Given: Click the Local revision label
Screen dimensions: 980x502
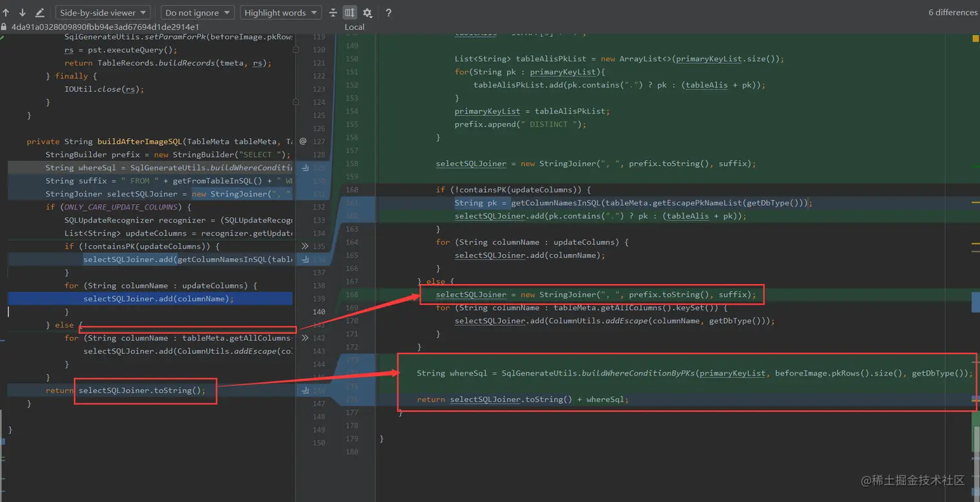Looking at the screenshot, I should click(x=355, y=27).
